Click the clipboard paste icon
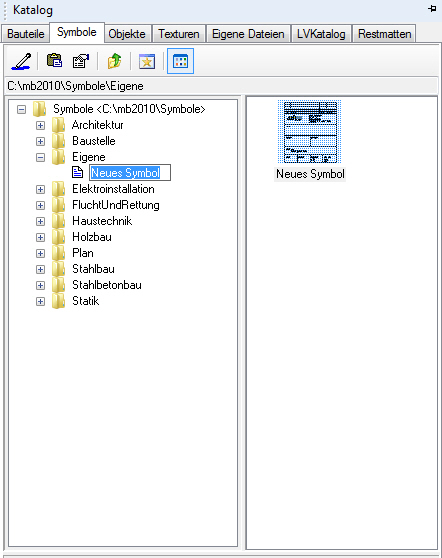This screenshot has width=442, height=558. tap(54, 60)
